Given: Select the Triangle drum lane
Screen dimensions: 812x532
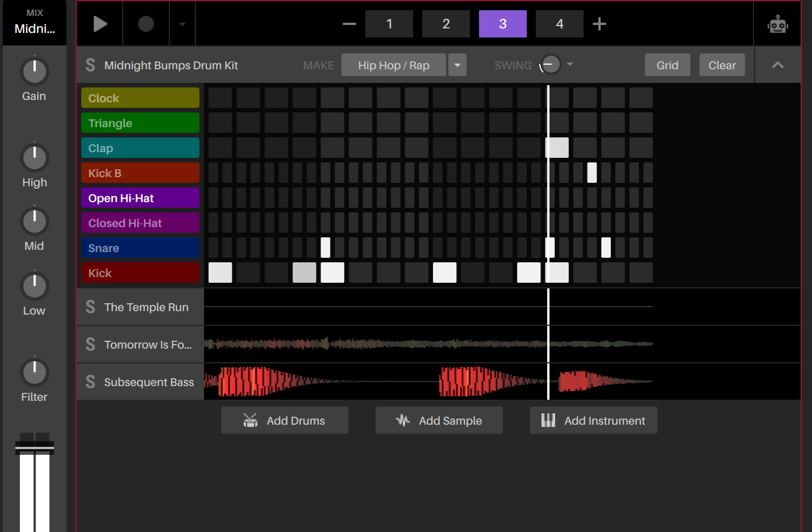Looking at the screenshot, I should 140,123.
